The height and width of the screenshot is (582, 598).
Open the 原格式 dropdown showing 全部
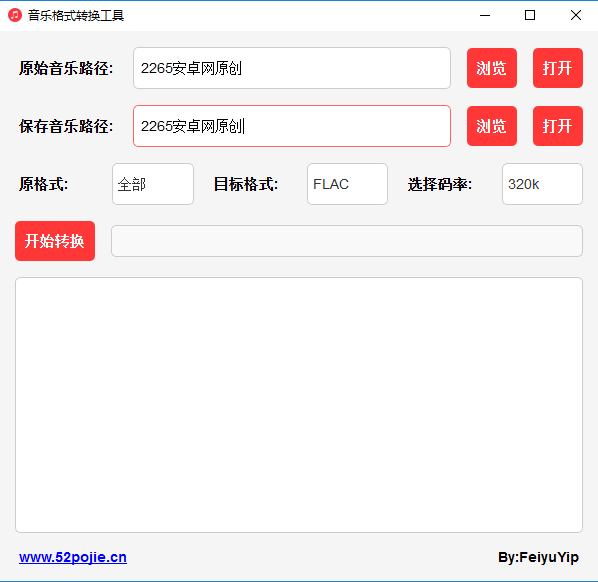[x=153, y=184]
